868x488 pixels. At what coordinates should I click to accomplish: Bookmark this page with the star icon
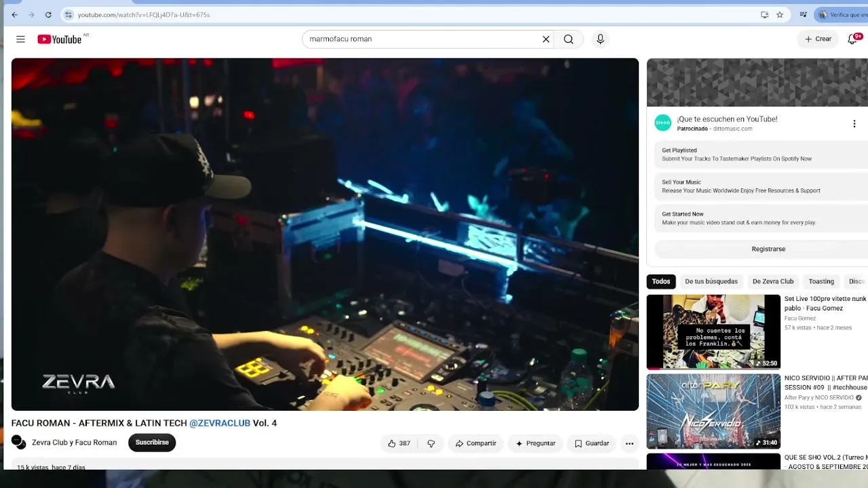coord(780,14)
